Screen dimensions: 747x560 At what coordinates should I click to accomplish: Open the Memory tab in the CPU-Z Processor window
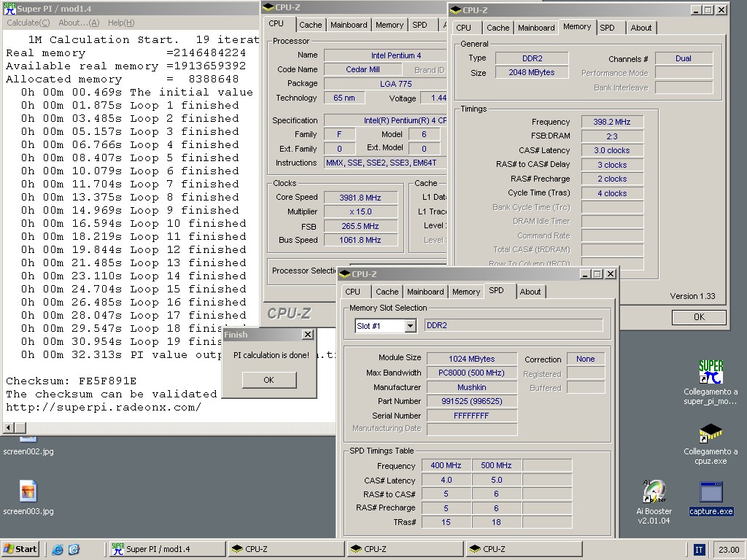click(390, 25)
